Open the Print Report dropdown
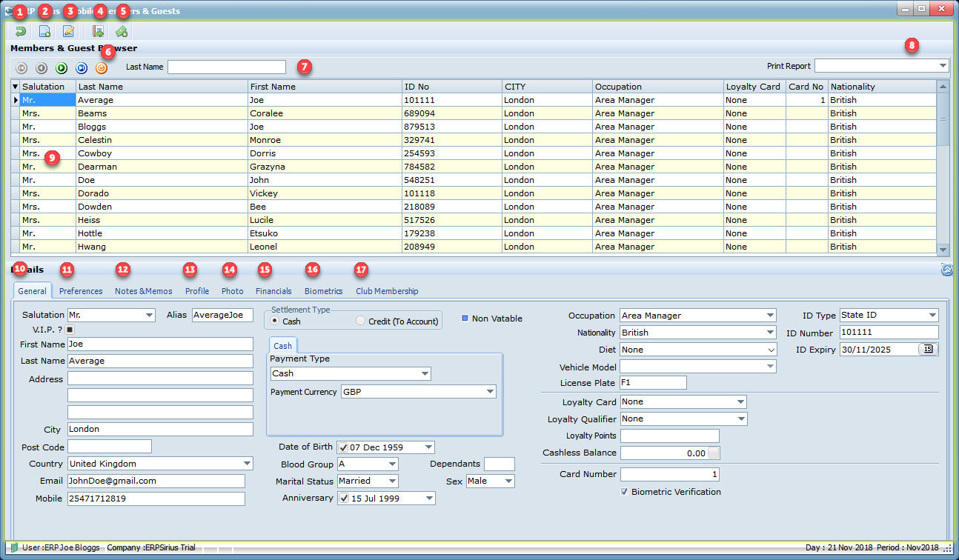 942,66
